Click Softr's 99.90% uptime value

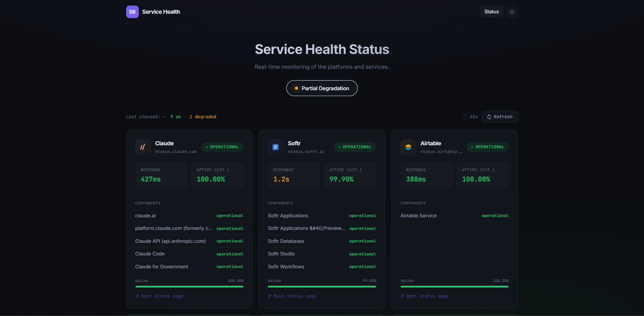coord(341,179)
